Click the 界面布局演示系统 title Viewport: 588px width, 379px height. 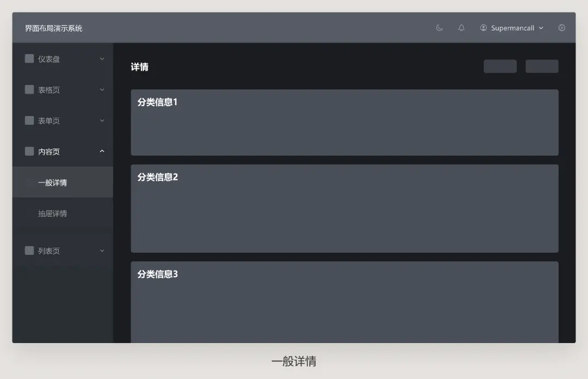(x=53, y=28)
